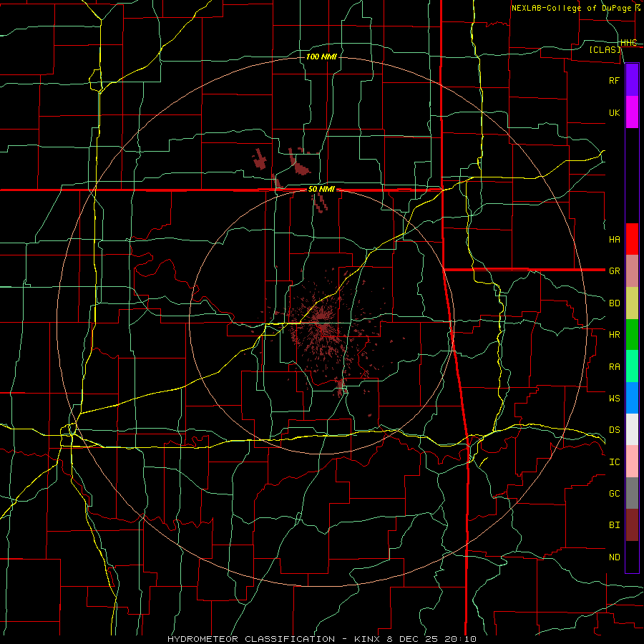Select the GC gray legend swatch
The image size is (644, 644).
coord(632,493)
